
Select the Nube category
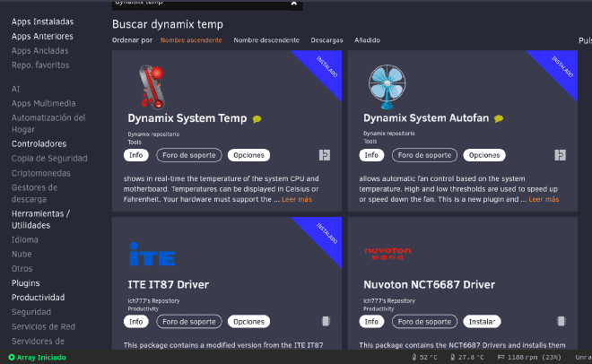pyautogui.click(x=22, y=254)
